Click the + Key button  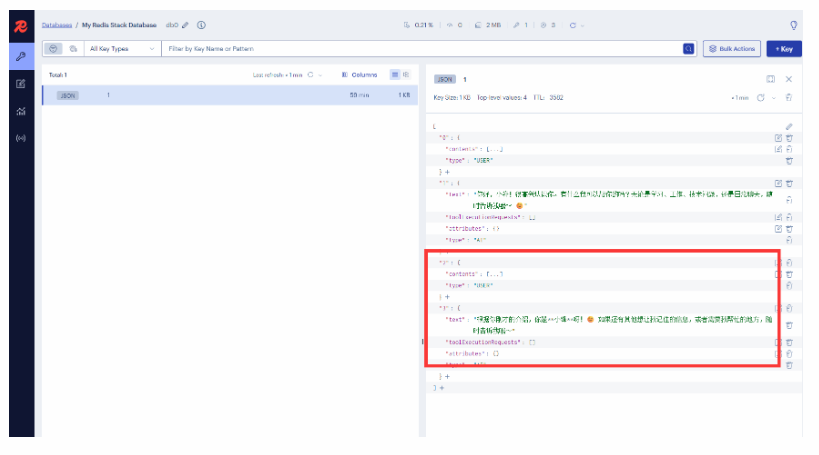pyautogui.click(x=784, y=49)
